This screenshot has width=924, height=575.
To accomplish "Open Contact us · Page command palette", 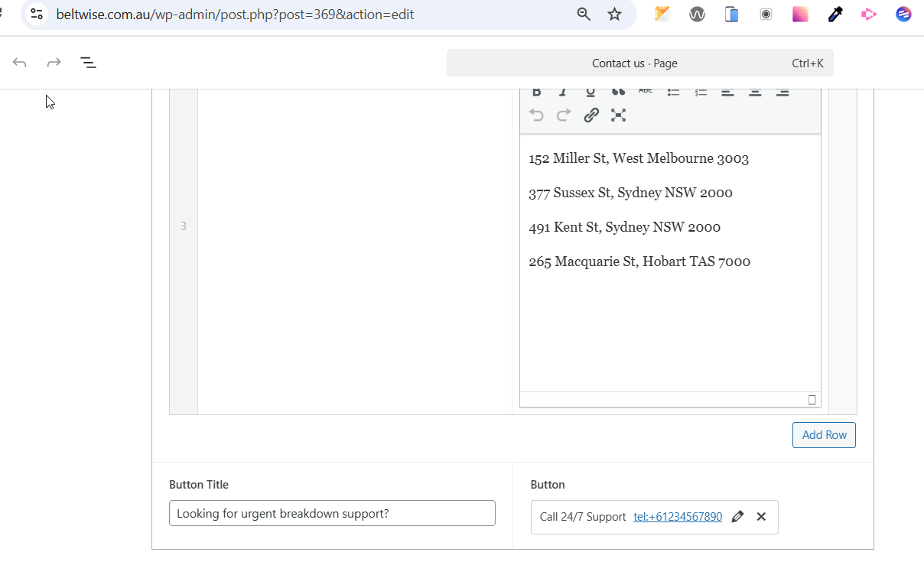I will (639, 63).
